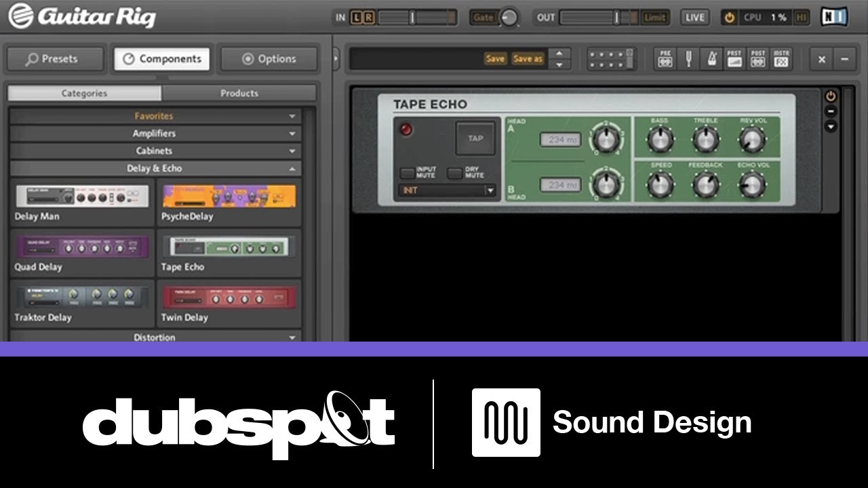868x488 pixels.
Task: Show the POST Tapedeck module
Action: coord(757,59)
